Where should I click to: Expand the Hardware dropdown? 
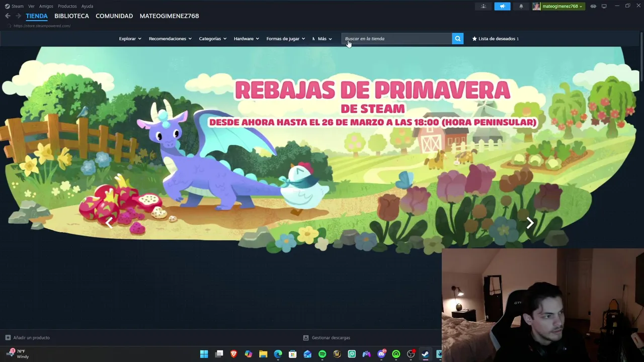(246, 39)
